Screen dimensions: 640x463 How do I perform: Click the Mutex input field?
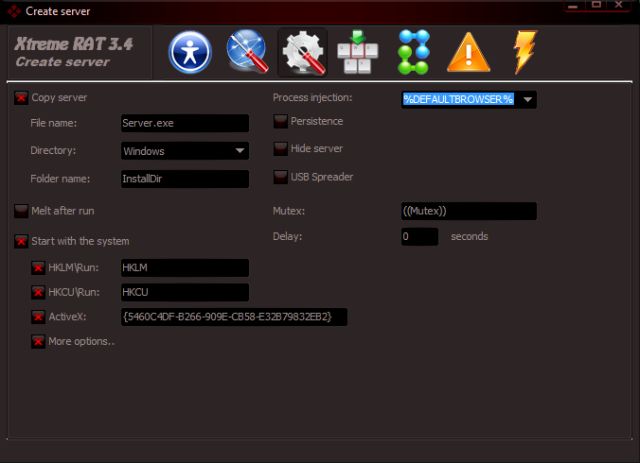[469, 211]
